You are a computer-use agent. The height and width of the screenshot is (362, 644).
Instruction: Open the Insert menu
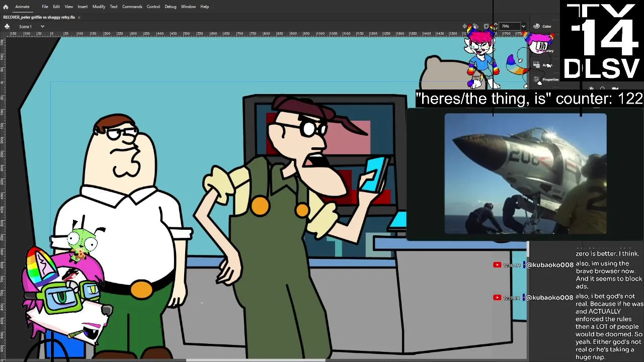coord(83,7)
